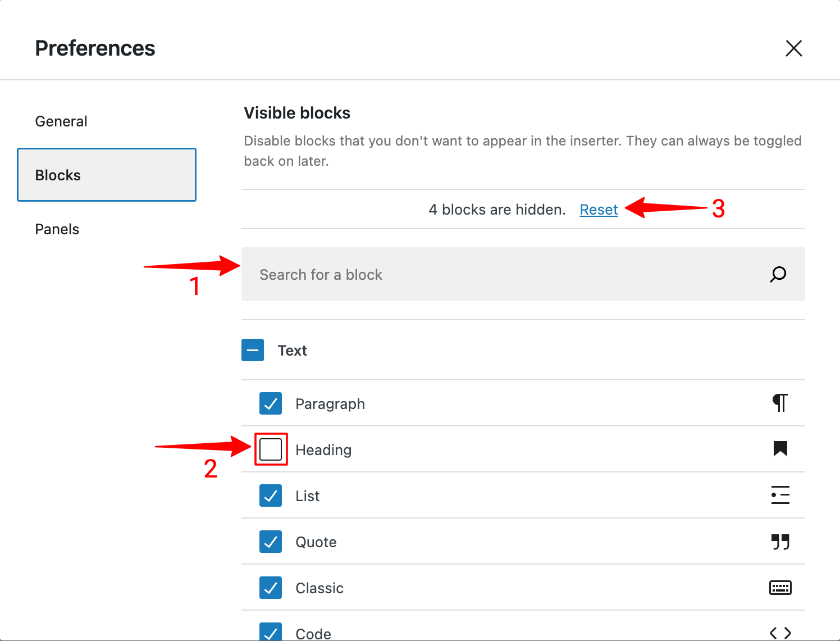Uncheck the Paragraph block checkbox

tap(271, 403)
